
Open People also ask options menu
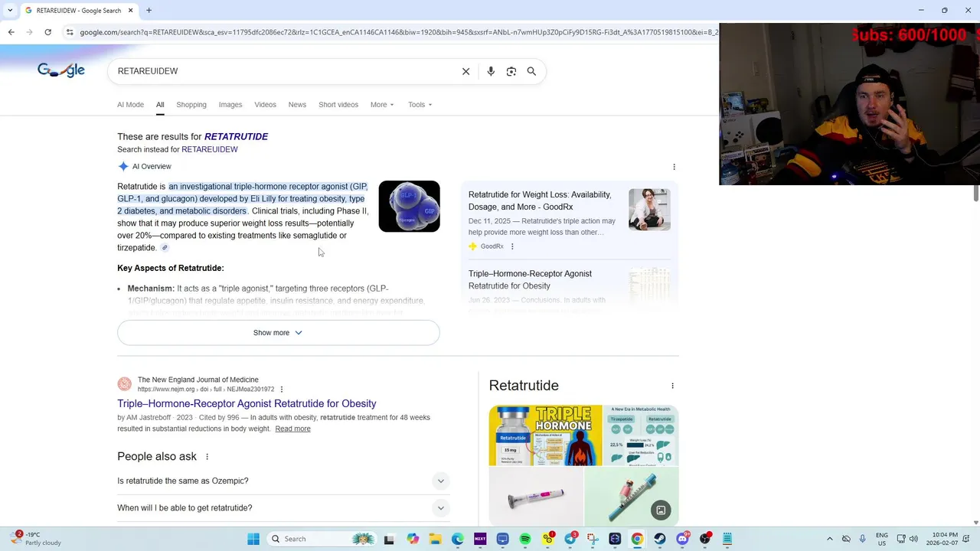pos(207,457)
